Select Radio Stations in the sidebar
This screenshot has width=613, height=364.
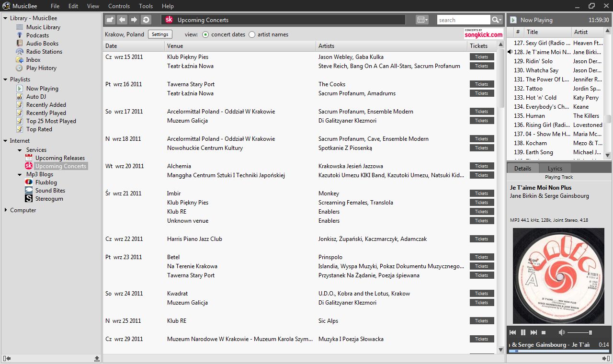pyautogui.click(x=44, y=52)
